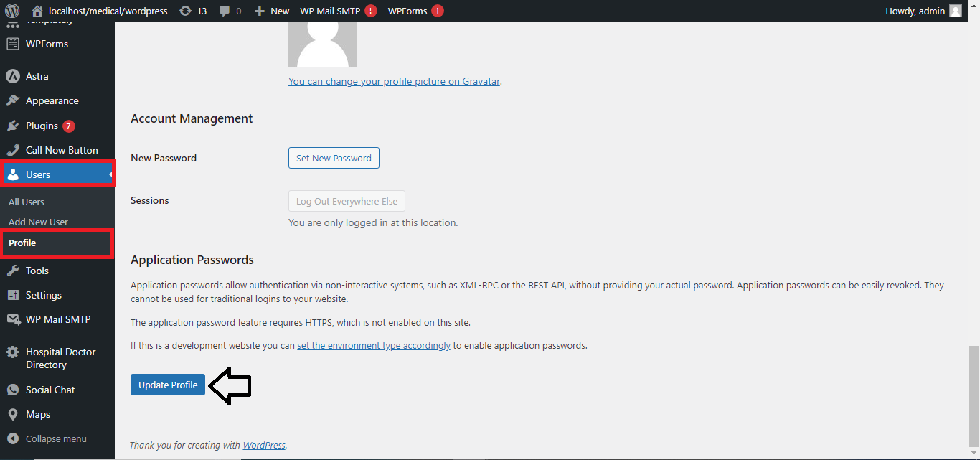Select Add New User in Users submenu
The image size is (980, 460).
tap(38, 222)
